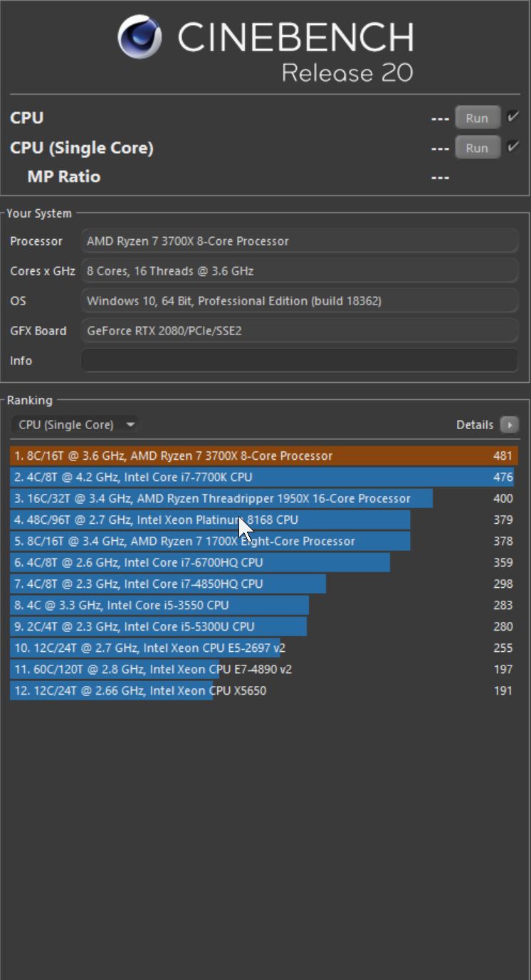Select ranking row 10 Xeon E5-2697 v2
The image size is (531, 980).
(264, 648)
